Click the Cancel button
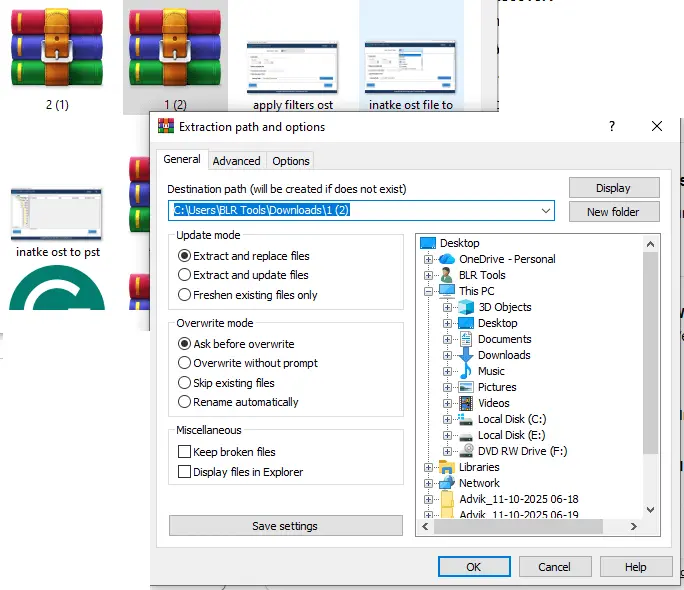 point(555,566)
